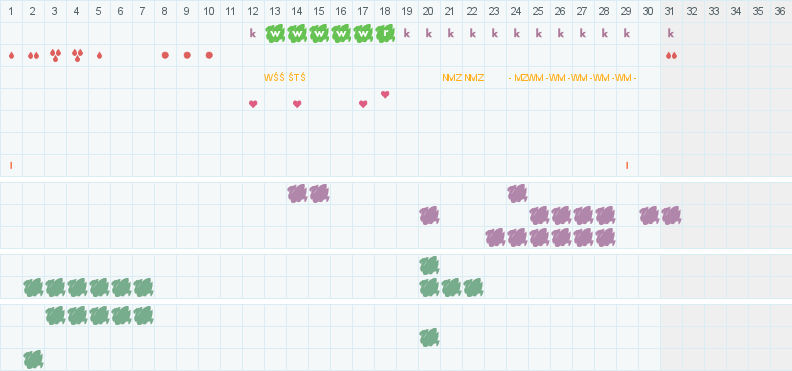Click the double blood drop on day 31
Image resolution: width=792 pixels, height=371 pixels.
671,56
